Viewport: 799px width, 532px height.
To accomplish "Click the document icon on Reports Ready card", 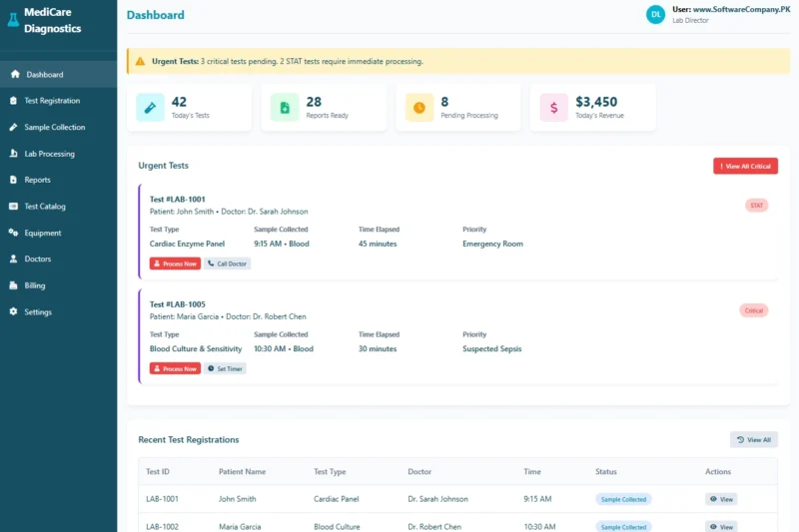I will [x=285, y=108].
